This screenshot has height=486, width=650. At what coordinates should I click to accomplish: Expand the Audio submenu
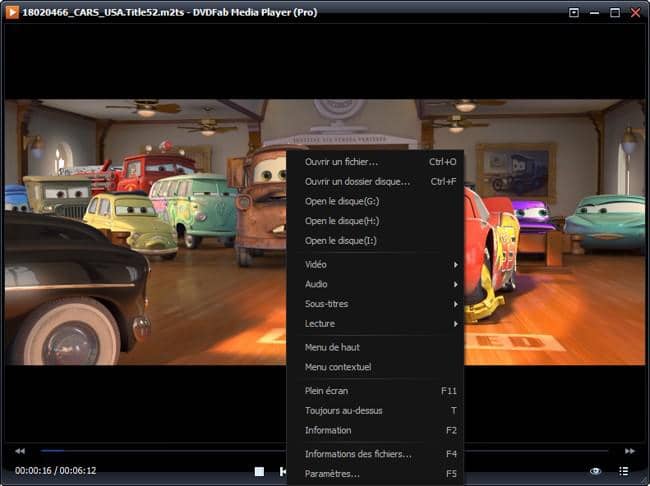(x=375, y=284)
